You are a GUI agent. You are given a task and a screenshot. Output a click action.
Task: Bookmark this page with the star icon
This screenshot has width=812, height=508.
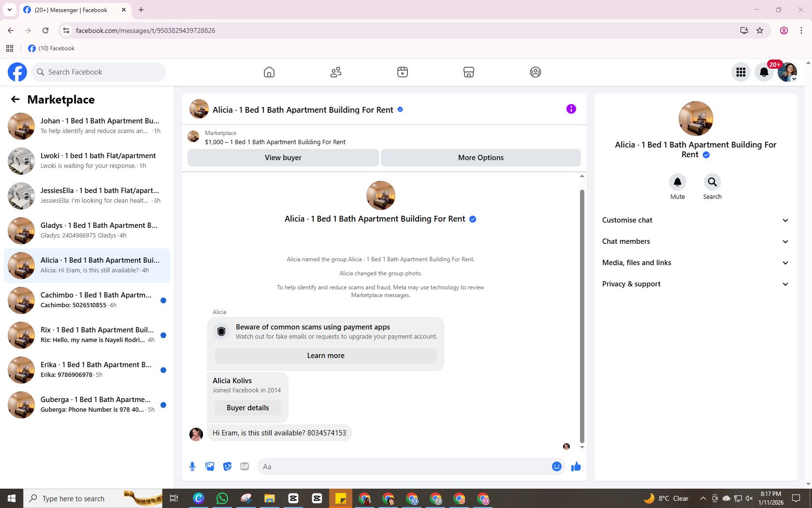click(x=760, y=30)
